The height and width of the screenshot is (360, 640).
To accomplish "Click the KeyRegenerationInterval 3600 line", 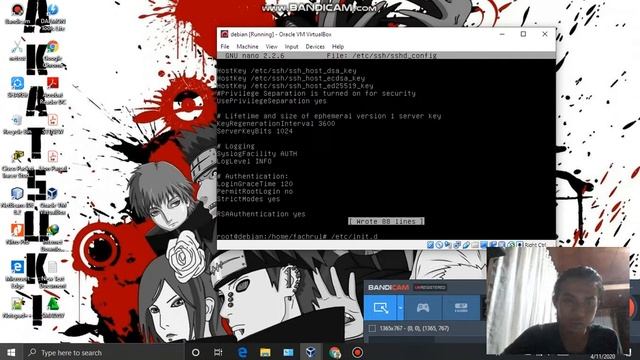I will [x=276, y=124].
